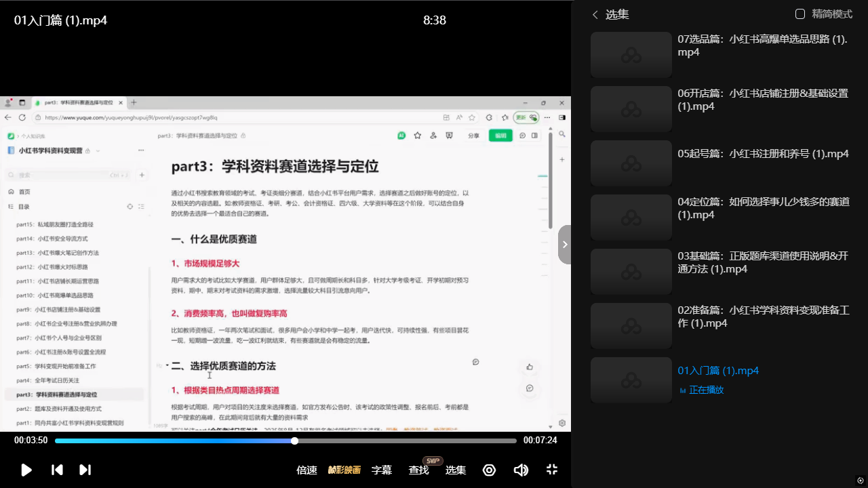868x488 pixels.
Task: Toggle the 选集 episode list
Action: click(x=456, y=470)
